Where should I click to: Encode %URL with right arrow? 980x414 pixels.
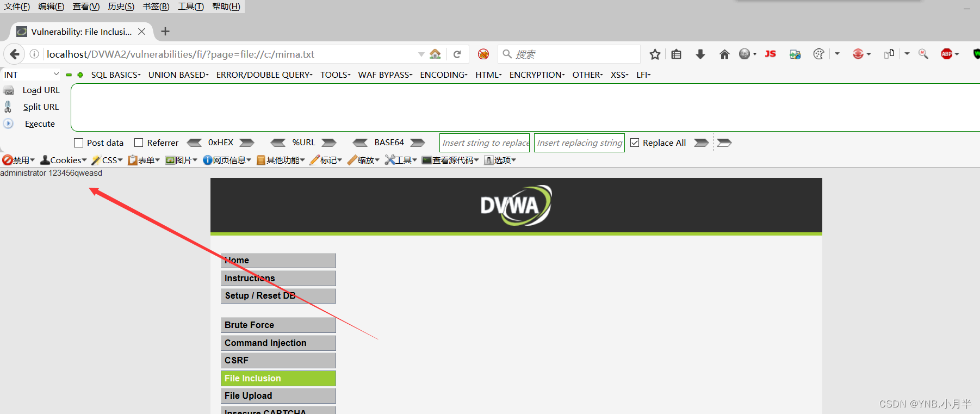coord(329,143)
